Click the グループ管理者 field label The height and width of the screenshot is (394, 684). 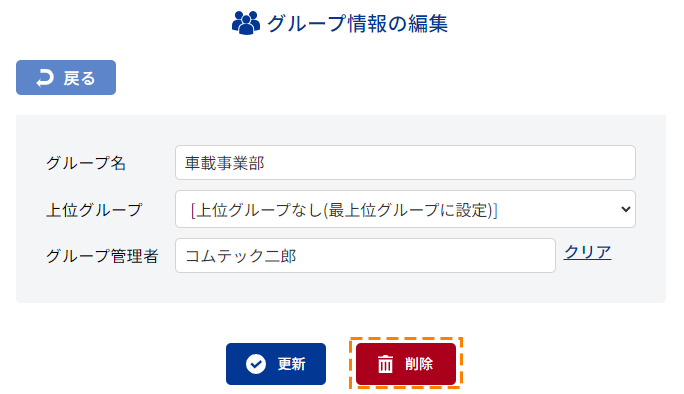102,256
